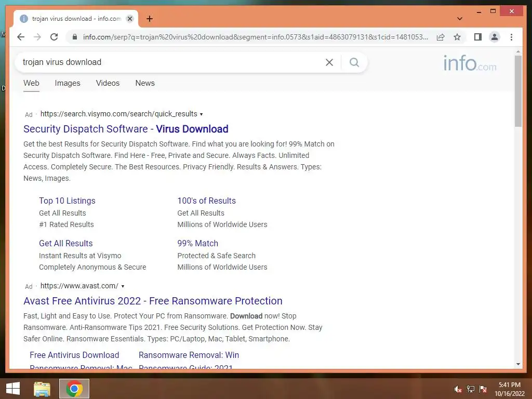Open Avast Free Antivirus 2022 ad link

153,301
